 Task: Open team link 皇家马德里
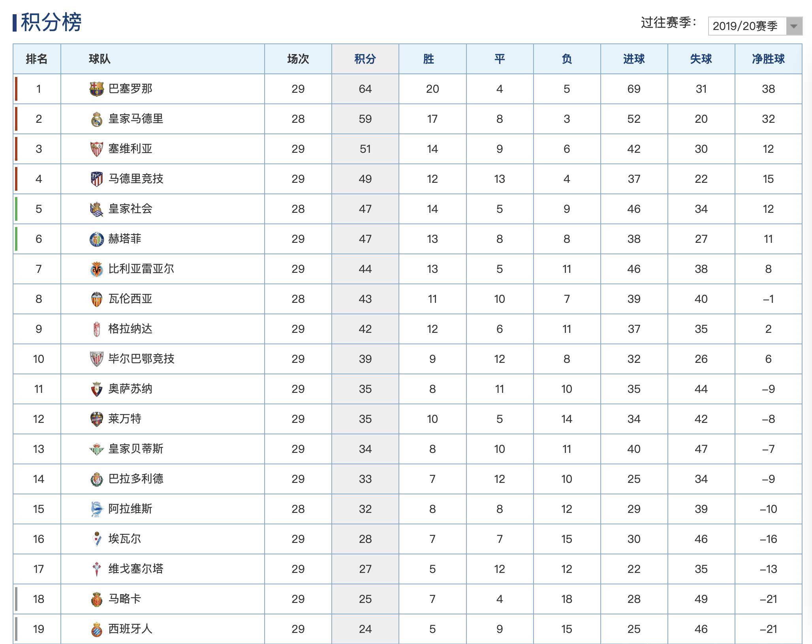[x=136, y=119]
